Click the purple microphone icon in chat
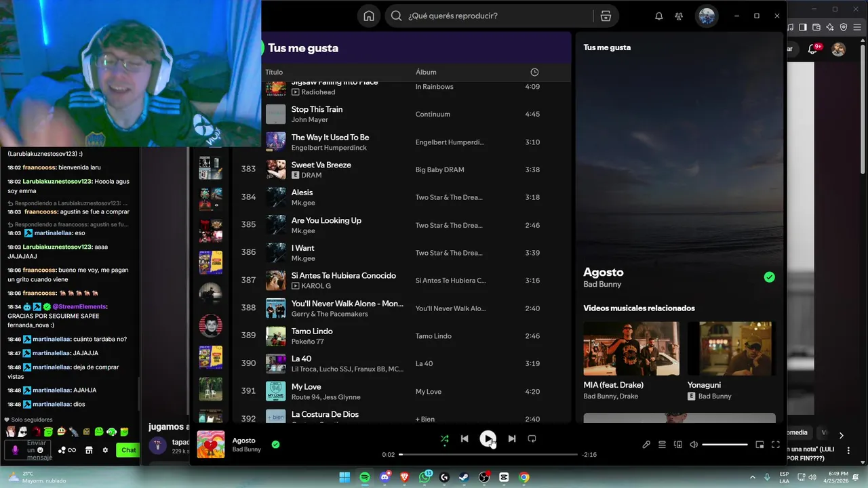Image resolution: width=868 pixels, height=488 pixels. click(16, 450)
